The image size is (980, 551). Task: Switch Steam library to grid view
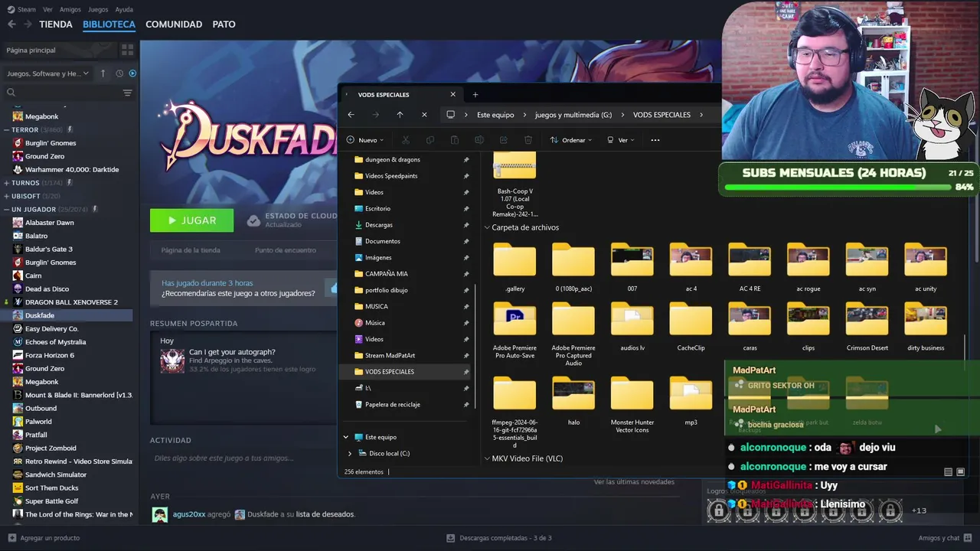(x=127, y=50)
